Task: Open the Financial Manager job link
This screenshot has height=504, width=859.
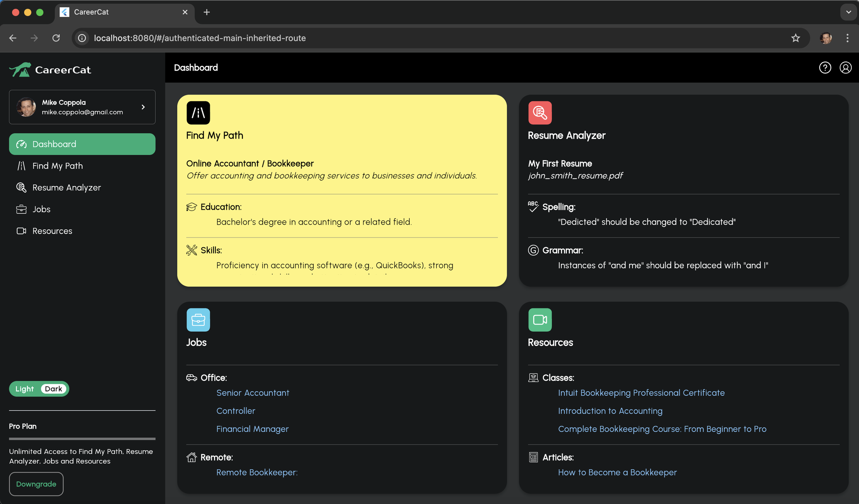Action: 252,429
